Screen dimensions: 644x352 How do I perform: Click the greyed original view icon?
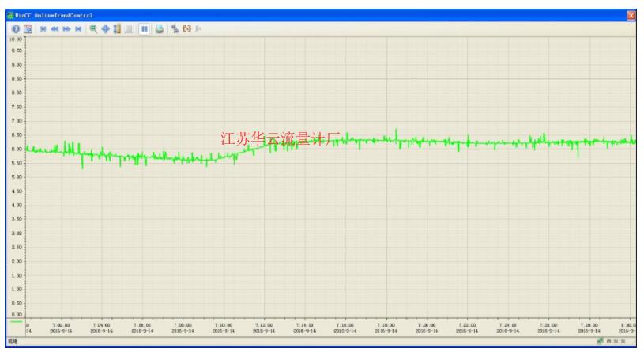(129, 28)
